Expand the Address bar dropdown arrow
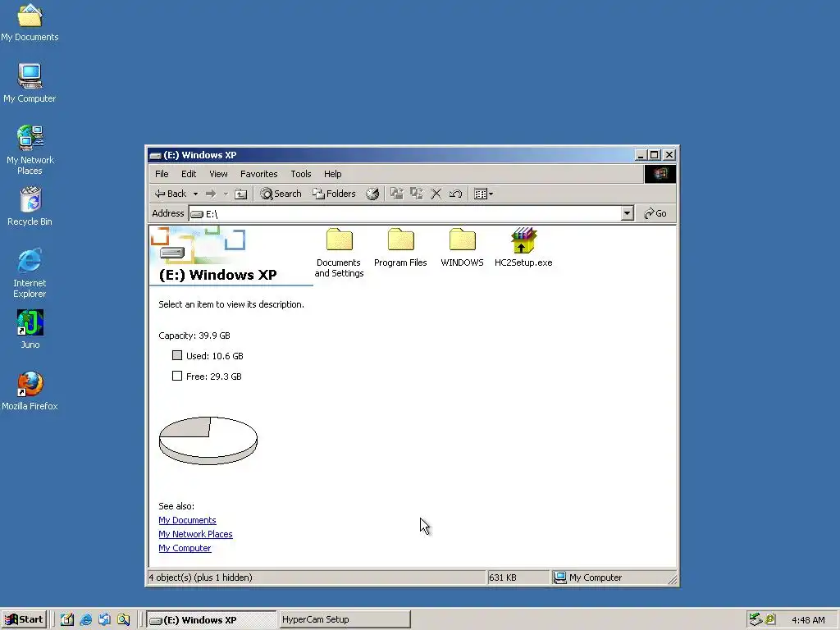840x630 pixels. pos(628,214)
